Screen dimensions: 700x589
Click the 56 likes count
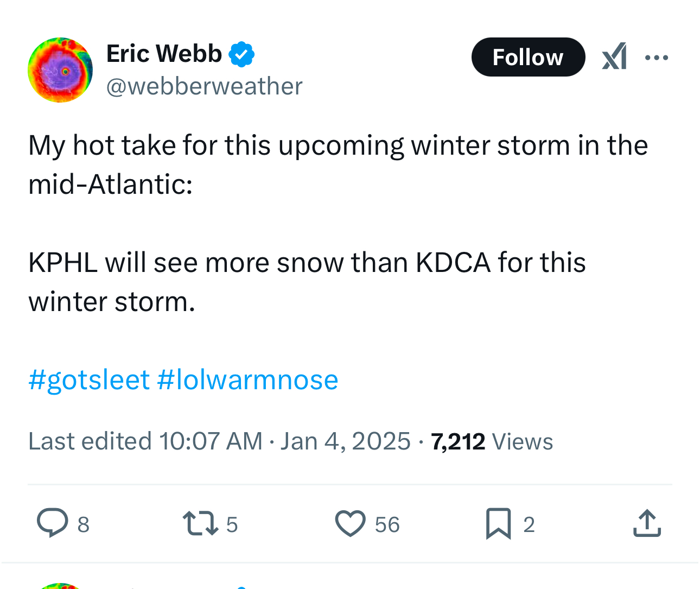[387, 525]
